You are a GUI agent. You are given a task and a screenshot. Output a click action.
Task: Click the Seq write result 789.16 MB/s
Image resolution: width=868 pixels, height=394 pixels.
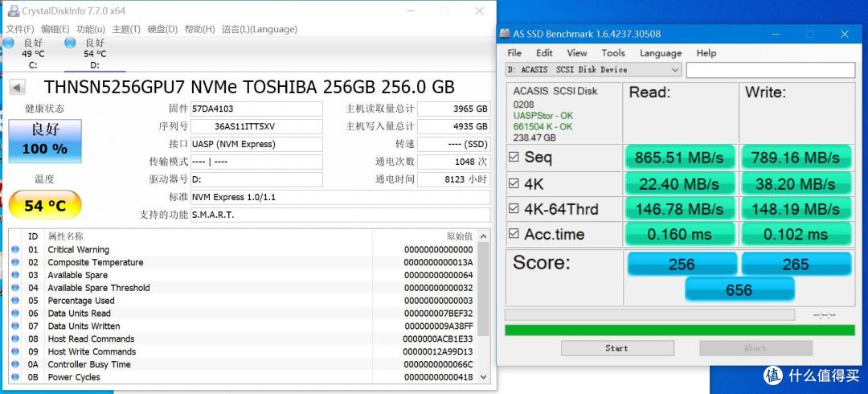pyautogui.click(x=796, y=158)
